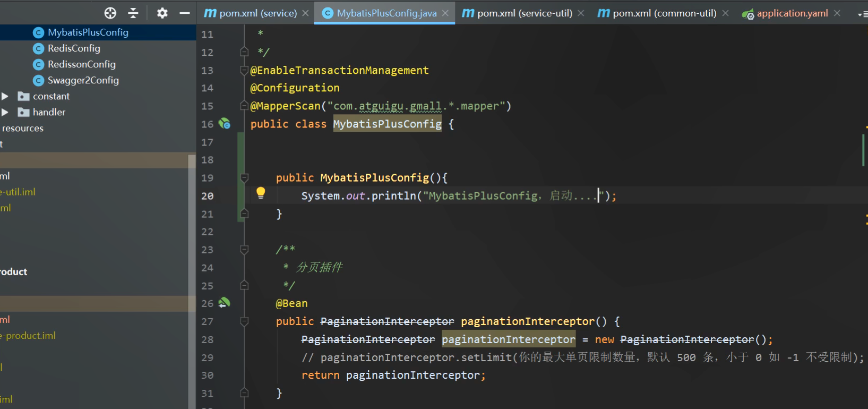Fold the comment block ending line 12
The height and width of the screenshot is (409, 868).
point(244,52)
